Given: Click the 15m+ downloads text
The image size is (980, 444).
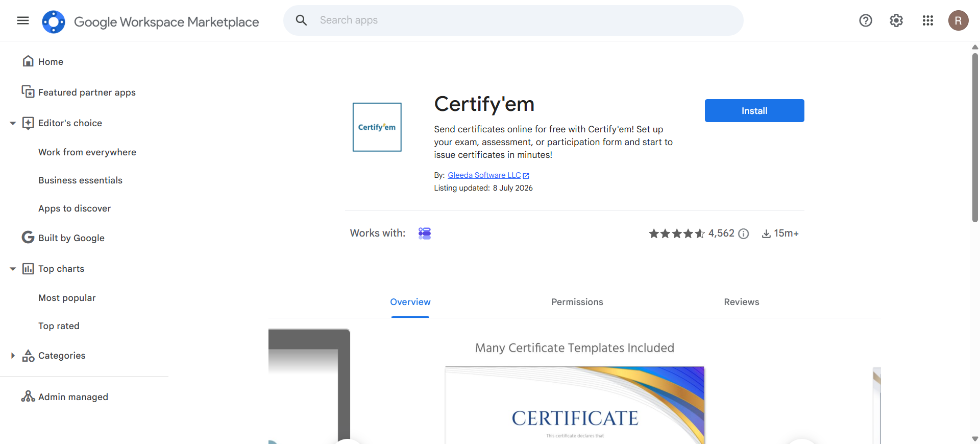Looking at the screenshot, I should [786, 233].
